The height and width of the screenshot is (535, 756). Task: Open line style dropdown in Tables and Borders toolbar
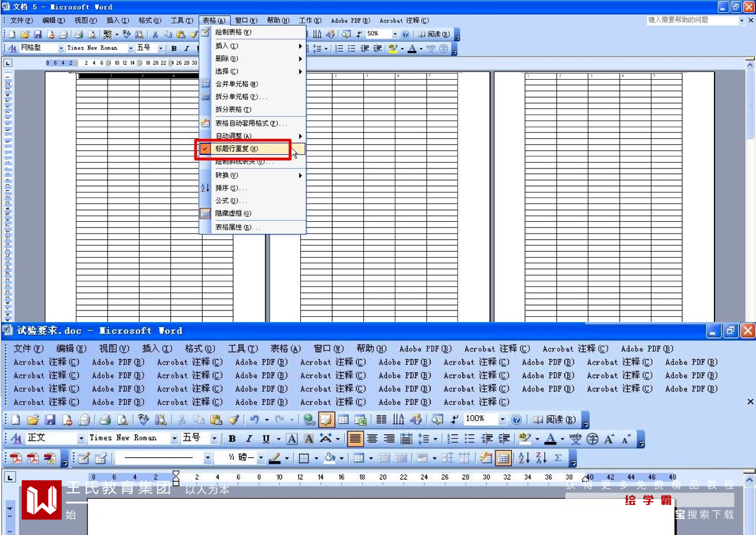click(x=207, y=458)
